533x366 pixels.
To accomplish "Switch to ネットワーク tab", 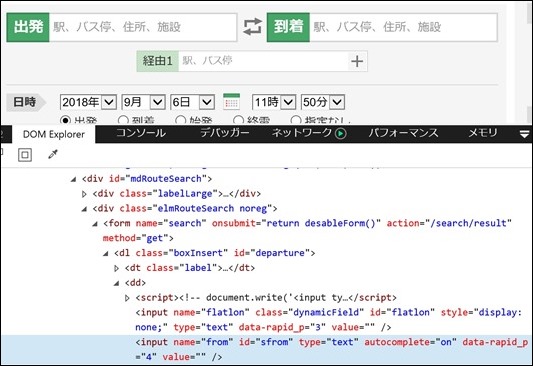I will (x=302, y=133).
